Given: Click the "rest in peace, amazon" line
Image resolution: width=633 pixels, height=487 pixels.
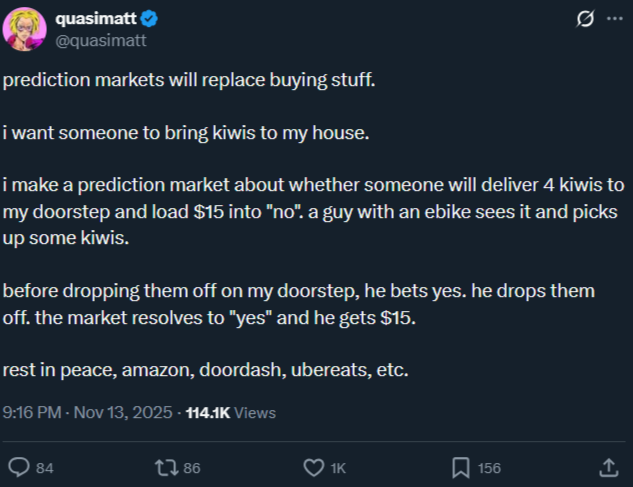Looking at the screenshot, I should coord(206,370).
